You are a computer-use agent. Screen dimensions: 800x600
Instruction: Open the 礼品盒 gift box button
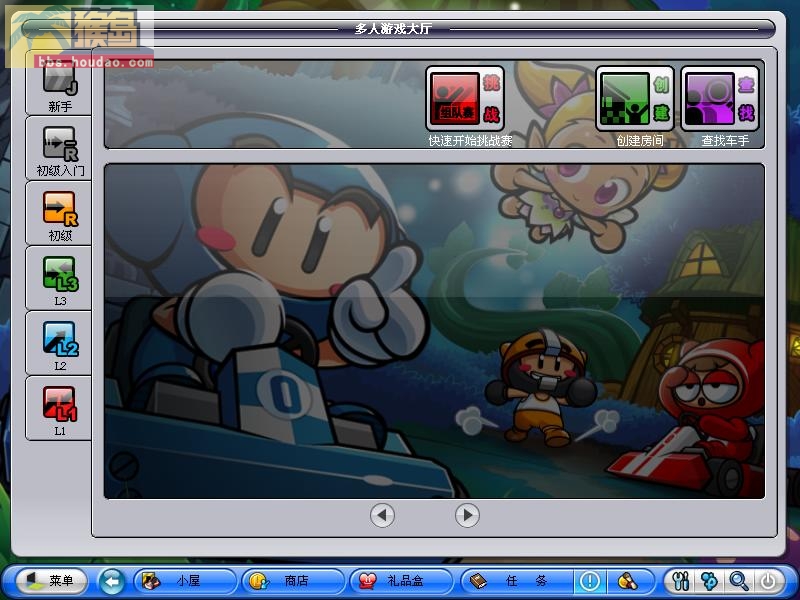pyautogui.click(x=401, y=581)
